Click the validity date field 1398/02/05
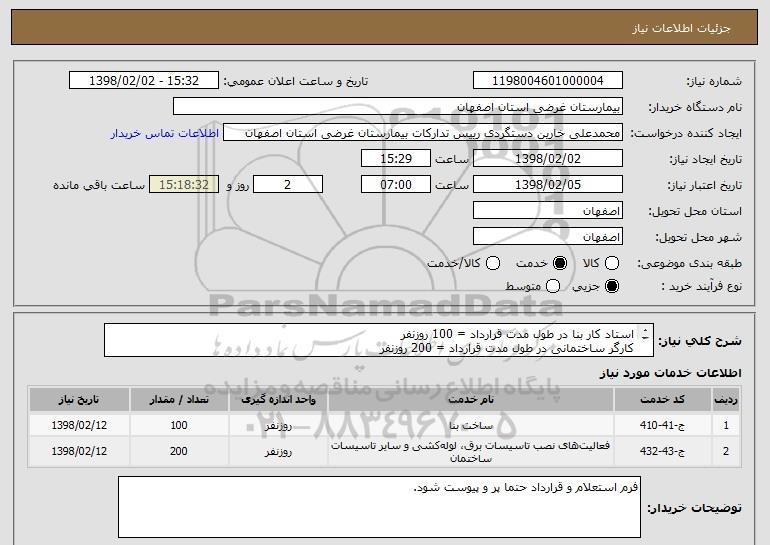This screenshot has height=545, width=770. tap(548, 185)
